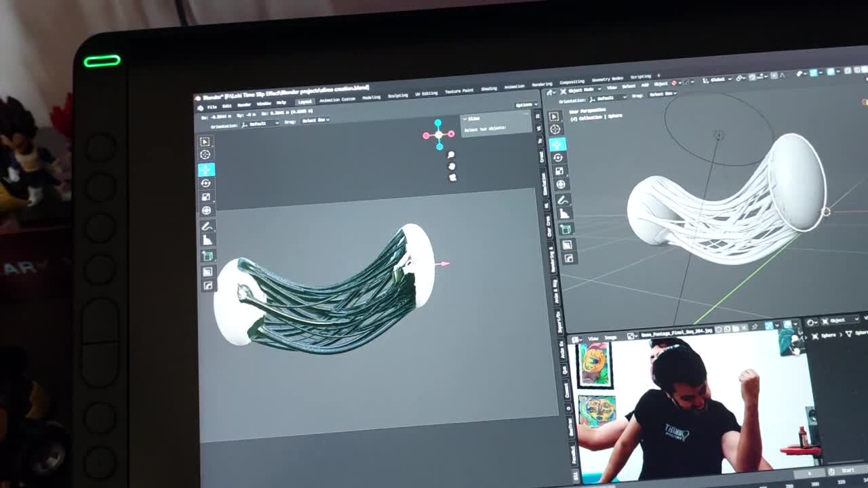Select the Measure tool
The height and width of the screenshot is (488, 868).
[x=207, y=239]
